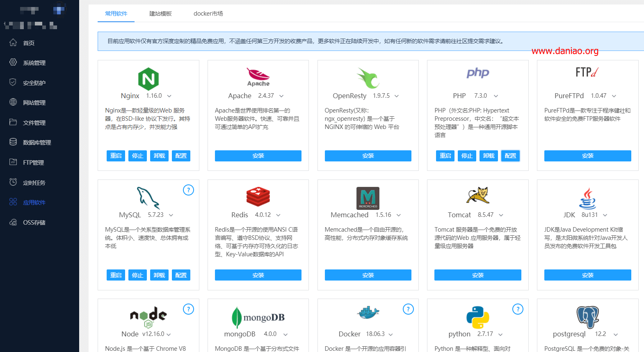
Task: Click the Python logo icon
Action: pyautogui.click(x=478, y=317)
